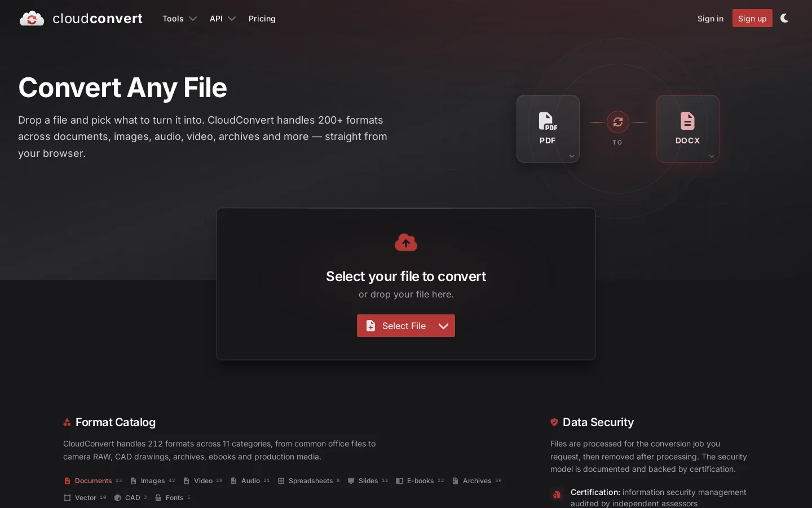Click the Select File button
The image size is (812, 508).
coord(395,326)
